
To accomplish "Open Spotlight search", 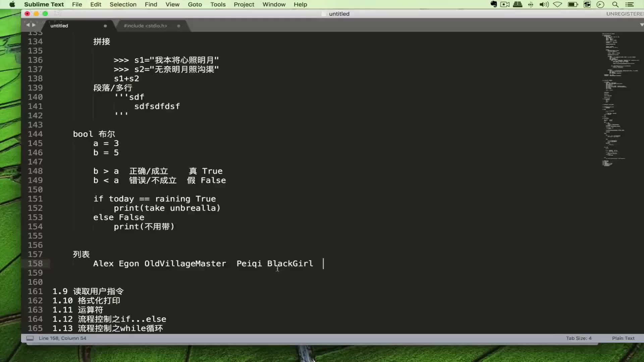I will tap(615, 4).
